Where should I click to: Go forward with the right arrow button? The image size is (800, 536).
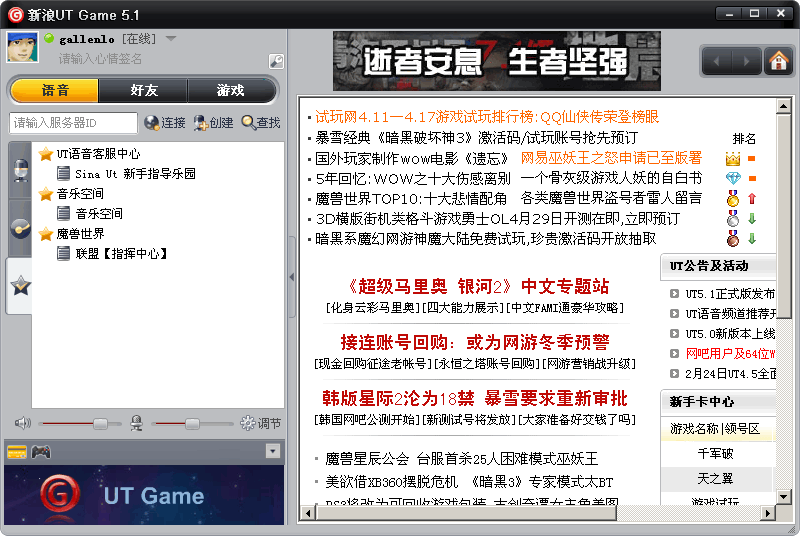pyautogui.click(x=746, y=62)
